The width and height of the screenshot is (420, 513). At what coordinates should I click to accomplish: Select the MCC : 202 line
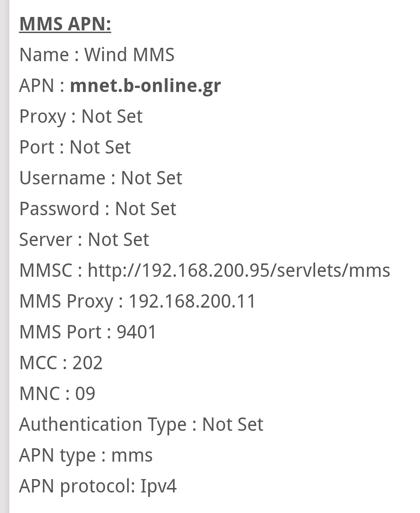coord(61,363)
